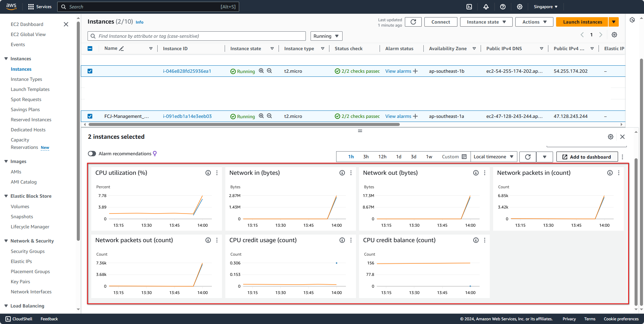This screenshot has height=324, width=644.
Task: Click the detail panel vertical scrollbar
Action: click(636, 232)
